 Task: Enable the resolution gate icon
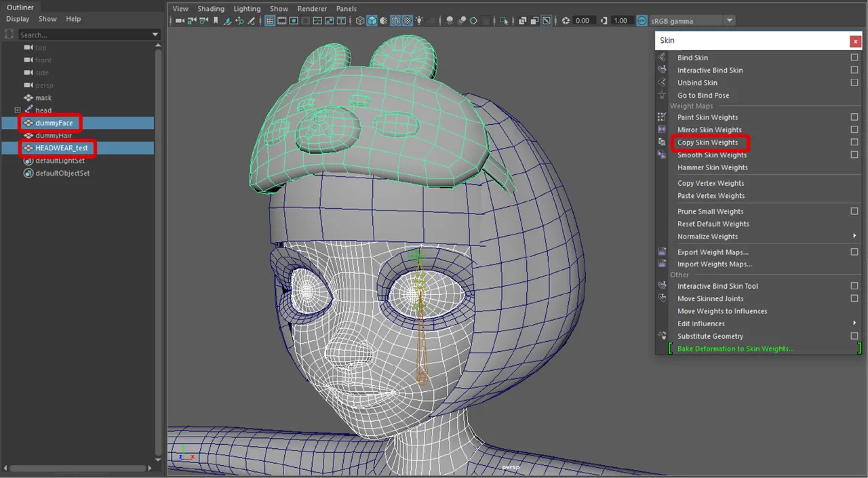[x=293, y=20]
